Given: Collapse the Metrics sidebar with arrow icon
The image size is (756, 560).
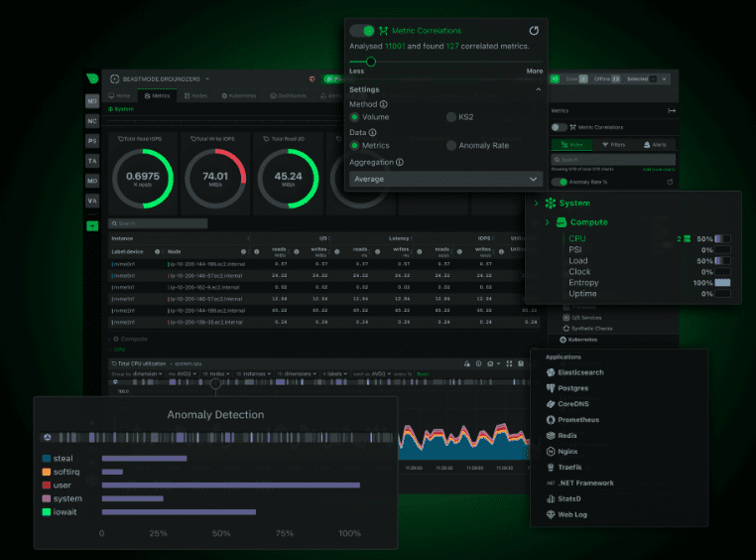Looking at the screenshot, I should pyautogui.click(x=672, y=110).
